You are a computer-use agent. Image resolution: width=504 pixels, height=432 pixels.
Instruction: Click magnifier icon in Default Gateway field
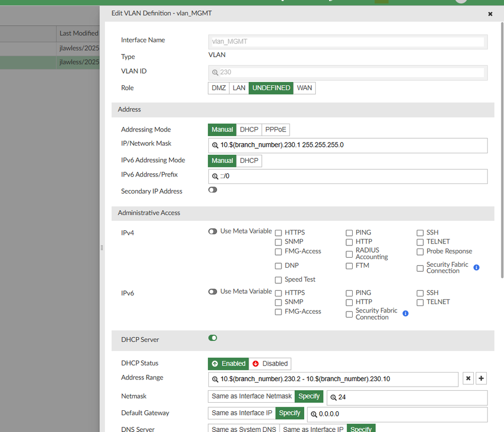click(x=314, y=414)
